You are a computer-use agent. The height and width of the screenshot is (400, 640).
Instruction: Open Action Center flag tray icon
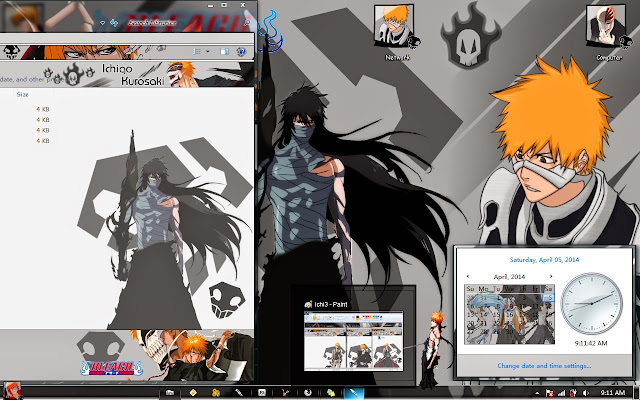(x=549, y=393)
